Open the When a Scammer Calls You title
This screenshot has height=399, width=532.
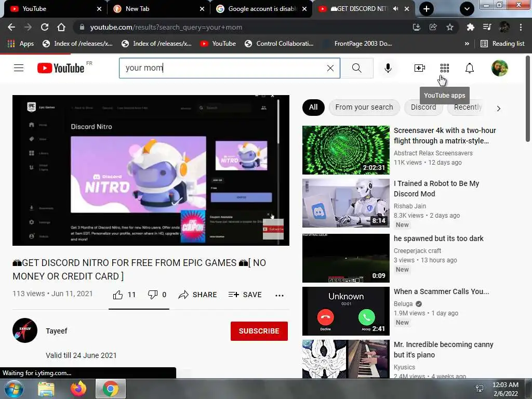pyautogui.click(x=441, y=291)
